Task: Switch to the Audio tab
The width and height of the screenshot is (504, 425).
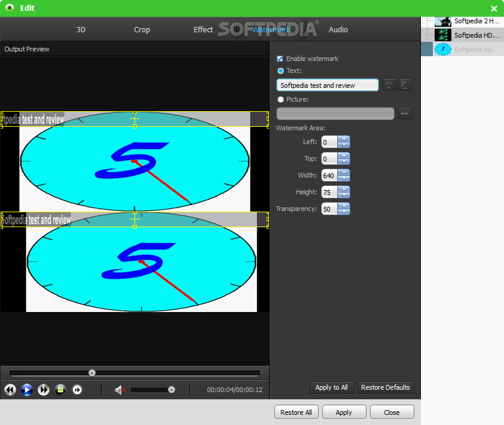Action: tap(338, 29)
